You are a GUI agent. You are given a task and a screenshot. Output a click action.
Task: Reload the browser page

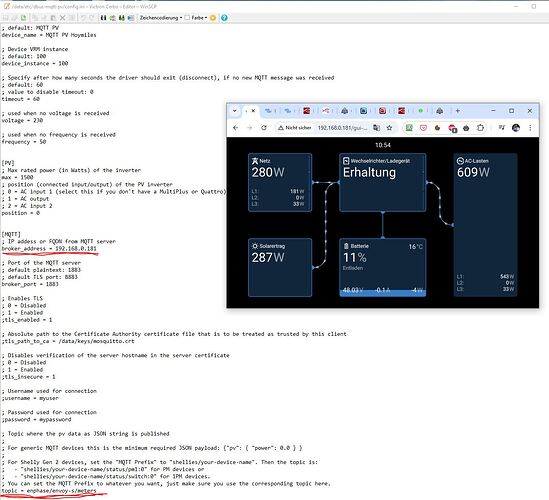[x=264, y=128]
